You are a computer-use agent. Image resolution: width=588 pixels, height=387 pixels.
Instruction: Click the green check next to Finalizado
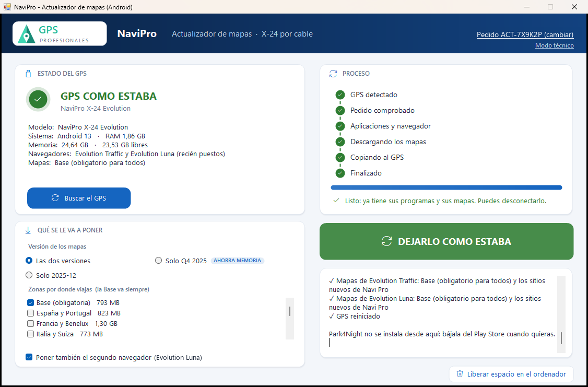coord(340,173)
